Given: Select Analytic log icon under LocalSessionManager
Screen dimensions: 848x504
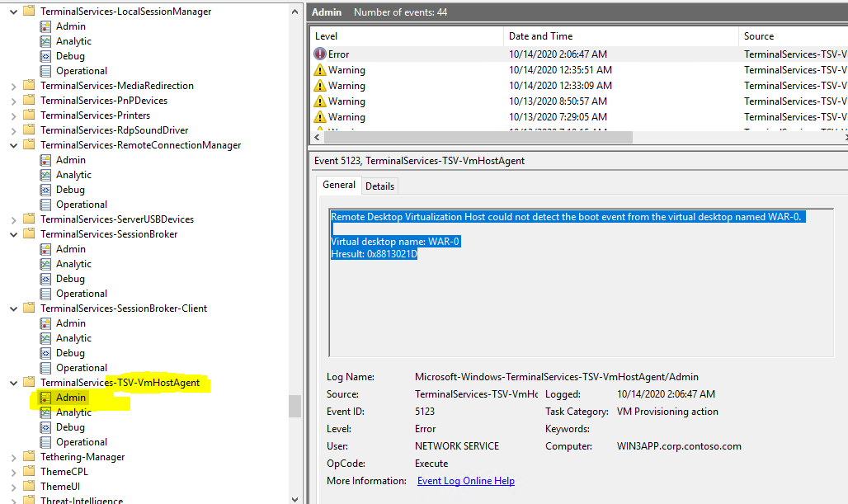Looking at the screenshot, I should pyautogui.click(x=46, y=41).
